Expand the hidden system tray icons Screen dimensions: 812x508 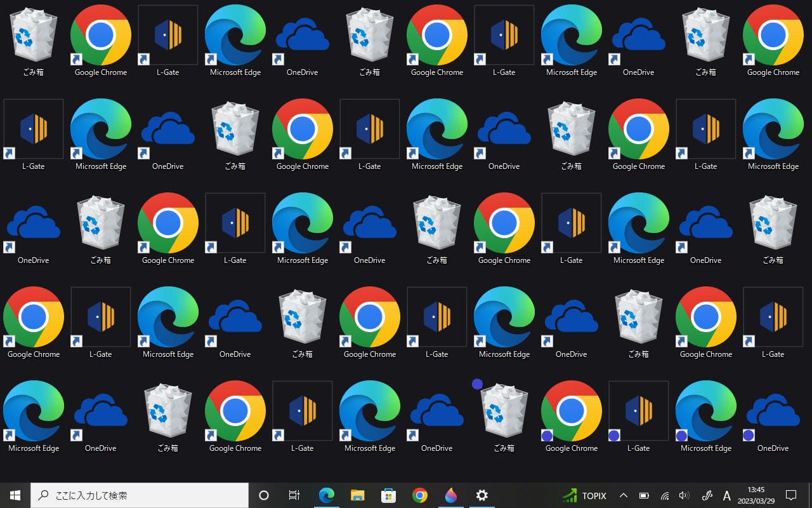(x=623, y=495)
